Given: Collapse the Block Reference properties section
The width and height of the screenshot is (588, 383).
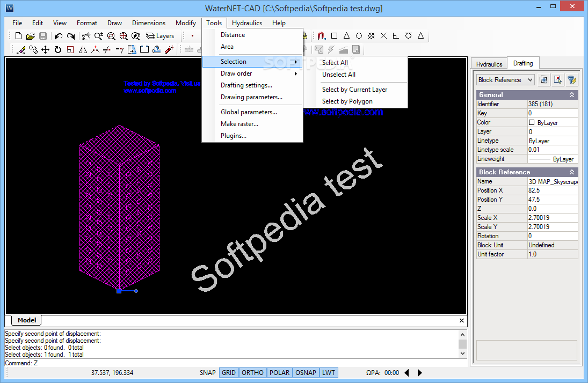Looking at the screenshot, I should coord(571,172).
